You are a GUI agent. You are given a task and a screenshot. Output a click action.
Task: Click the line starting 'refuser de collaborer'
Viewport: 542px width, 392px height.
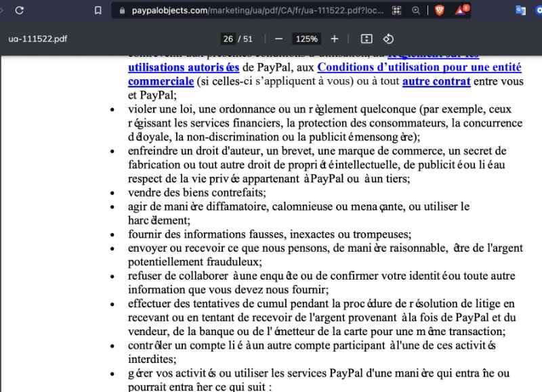click(x=321, y=276)
